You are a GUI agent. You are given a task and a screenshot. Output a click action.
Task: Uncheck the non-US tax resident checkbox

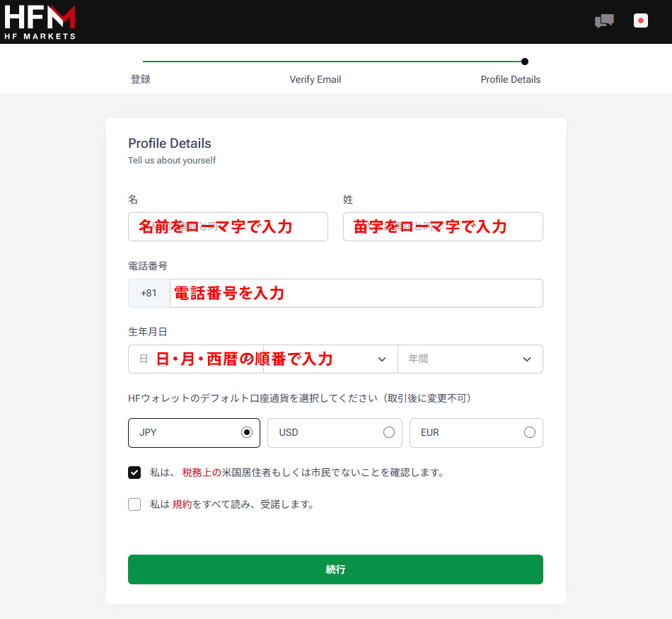coord(134,473)
